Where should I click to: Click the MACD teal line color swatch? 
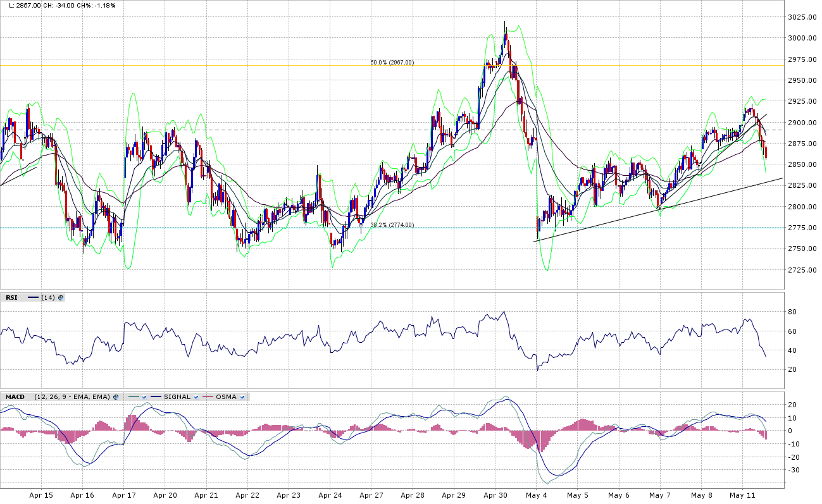point(133,397)
